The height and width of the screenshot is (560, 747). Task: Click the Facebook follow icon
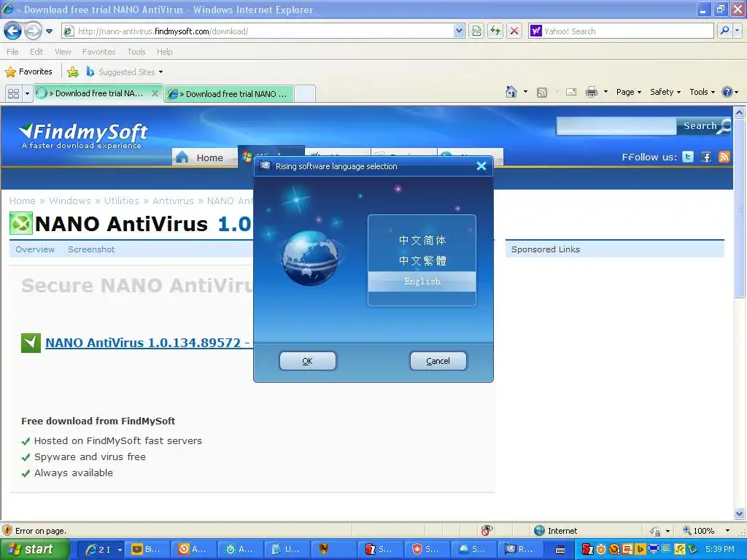[706, 157]
